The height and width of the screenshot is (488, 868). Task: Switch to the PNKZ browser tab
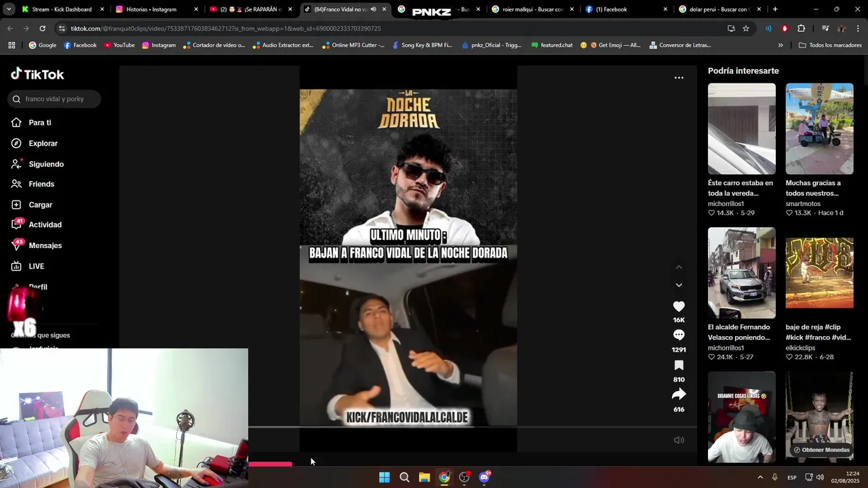(437, 9)
